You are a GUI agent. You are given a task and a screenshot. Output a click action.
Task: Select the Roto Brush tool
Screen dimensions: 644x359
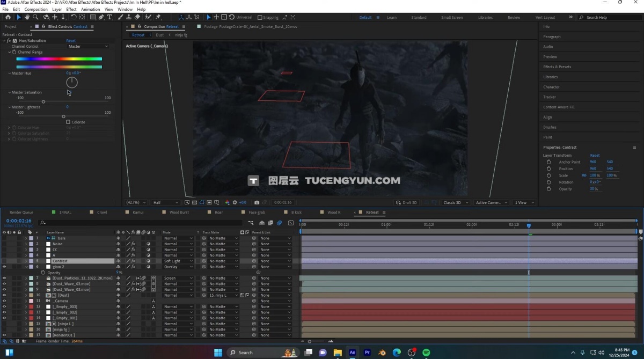148,17
